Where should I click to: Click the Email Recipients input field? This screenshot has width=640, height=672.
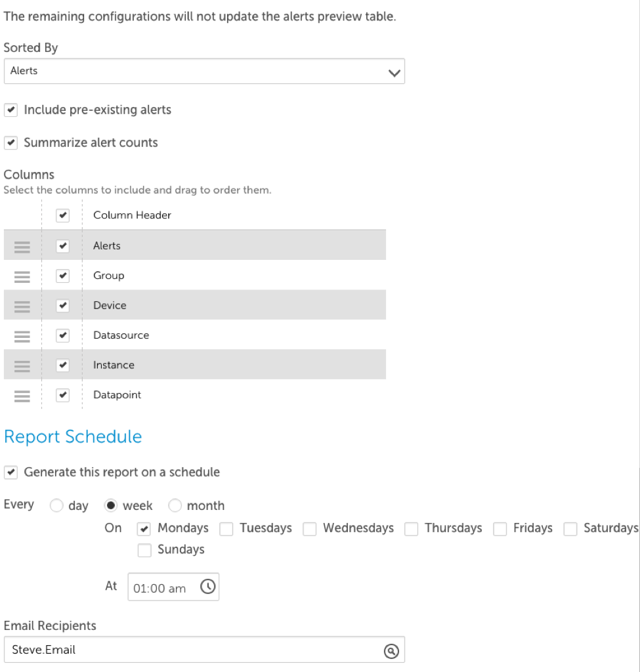(x=204, y=650)
